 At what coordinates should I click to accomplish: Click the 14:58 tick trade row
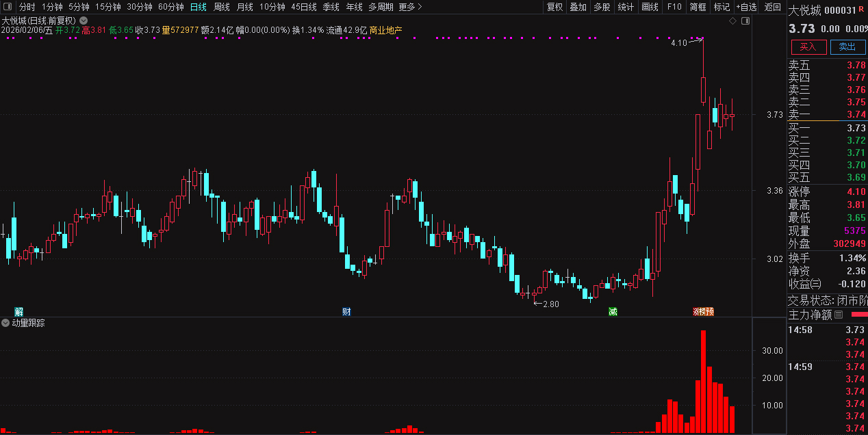(827, 330)
